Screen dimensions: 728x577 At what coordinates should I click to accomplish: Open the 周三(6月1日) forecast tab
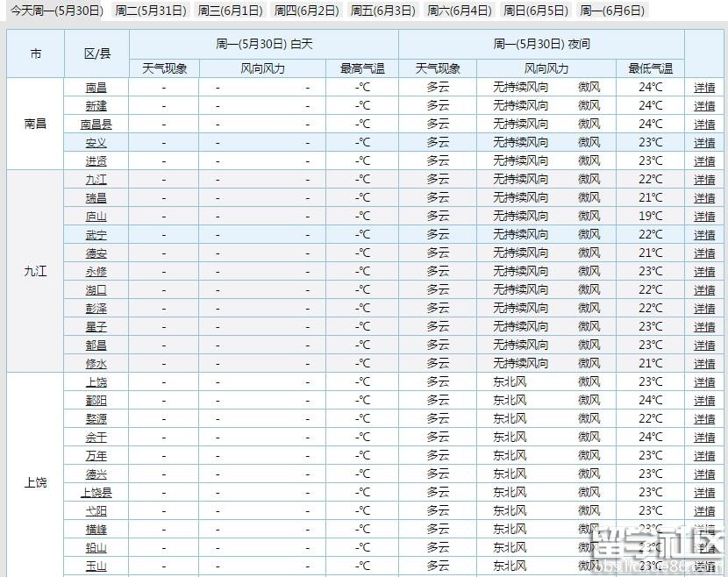coord(231,11)
